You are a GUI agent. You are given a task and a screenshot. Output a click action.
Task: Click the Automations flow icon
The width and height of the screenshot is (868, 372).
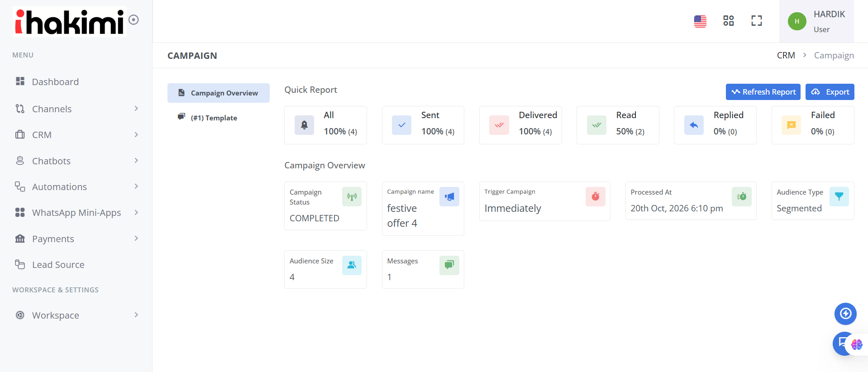pyautogui.click(x=20, y=186)
